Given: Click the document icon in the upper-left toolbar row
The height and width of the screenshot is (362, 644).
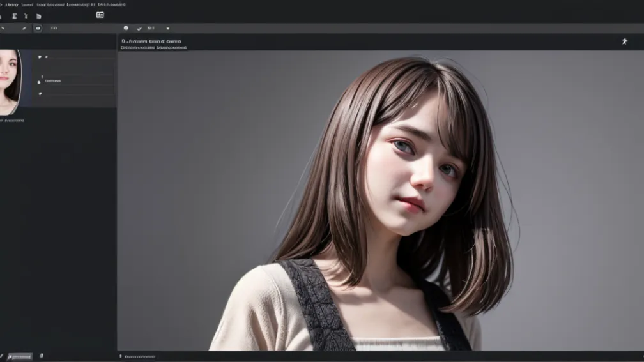Looking at the screenshot, I should coord(38,16).
